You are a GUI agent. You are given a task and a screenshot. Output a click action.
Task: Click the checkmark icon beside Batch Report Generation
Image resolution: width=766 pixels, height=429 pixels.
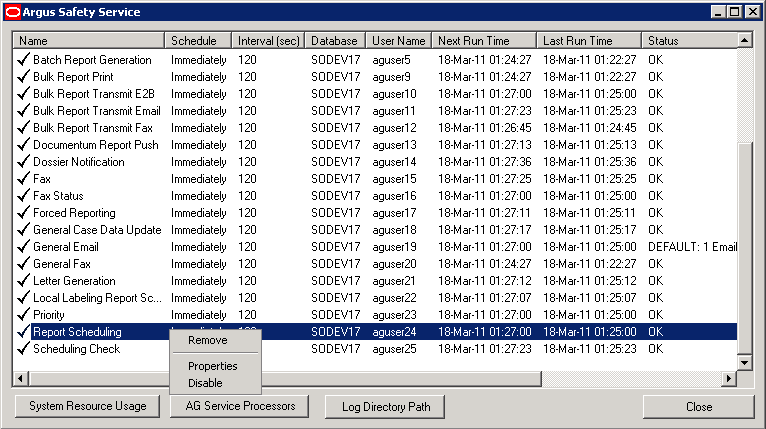pos(23,60)
